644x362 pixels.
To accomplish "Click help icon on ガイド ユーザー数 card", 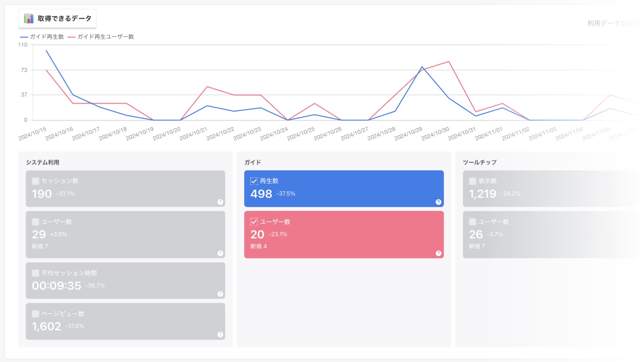I will point(438,253).
